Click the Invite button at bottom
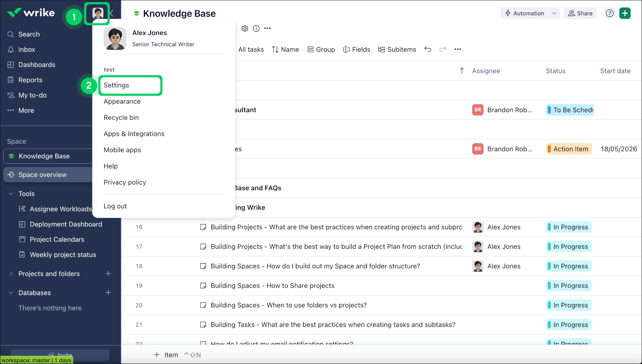The height and width of the screenshot is (364, 642). tap(61, 355)
